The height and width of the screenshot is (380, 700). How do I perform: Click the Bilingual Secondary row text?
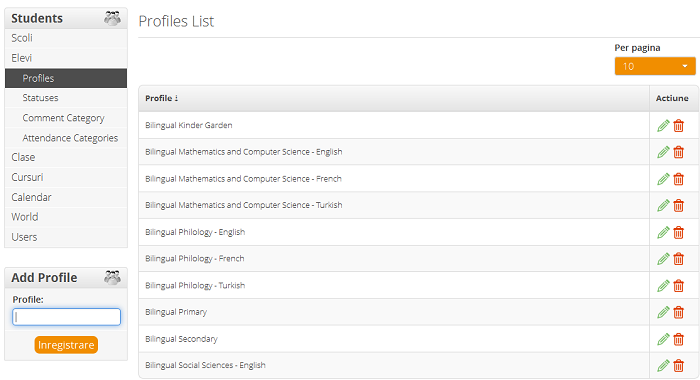click(x=181, y=339)
